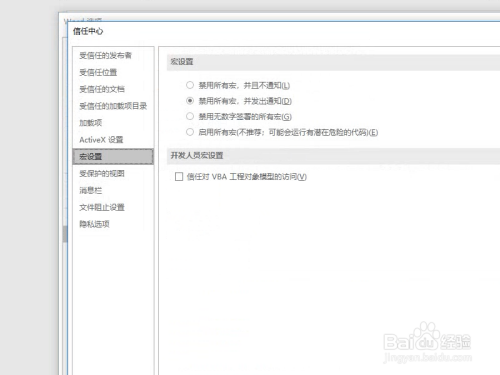Image resolution: width=500 pixels, height=375 pixels.
Task: Choose 禁用无数字签署的所有宏(G) option
Action: [x=190, y=116]
